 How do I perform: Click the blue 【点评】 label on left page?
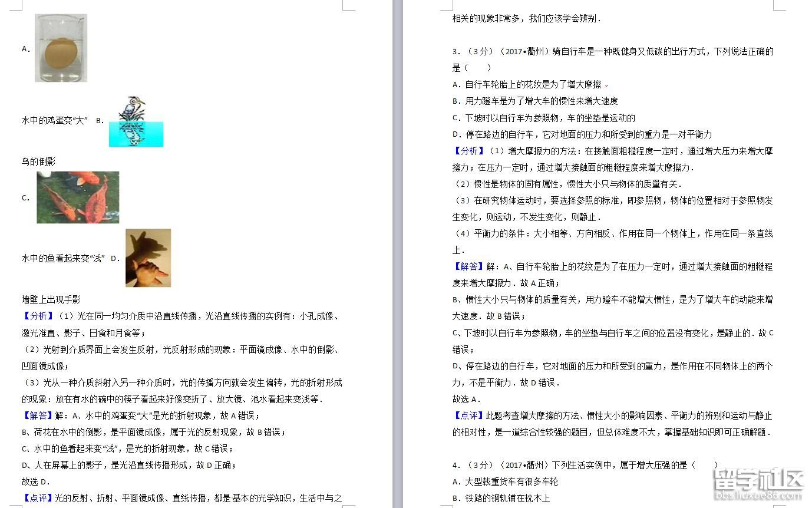(38, 498)
